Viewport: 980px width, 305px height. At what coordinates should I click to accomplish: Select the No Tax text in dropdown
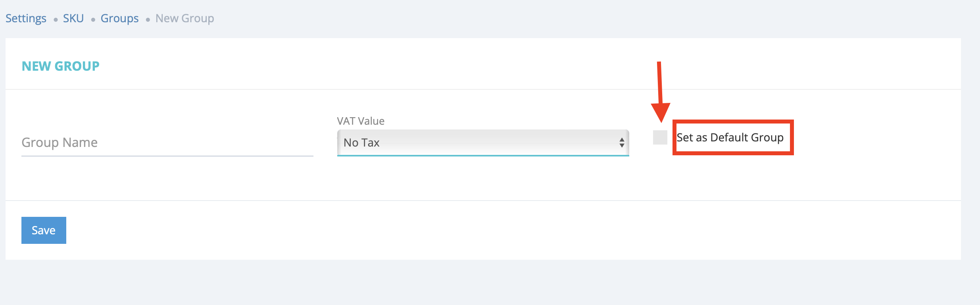[x=361, y=143]
